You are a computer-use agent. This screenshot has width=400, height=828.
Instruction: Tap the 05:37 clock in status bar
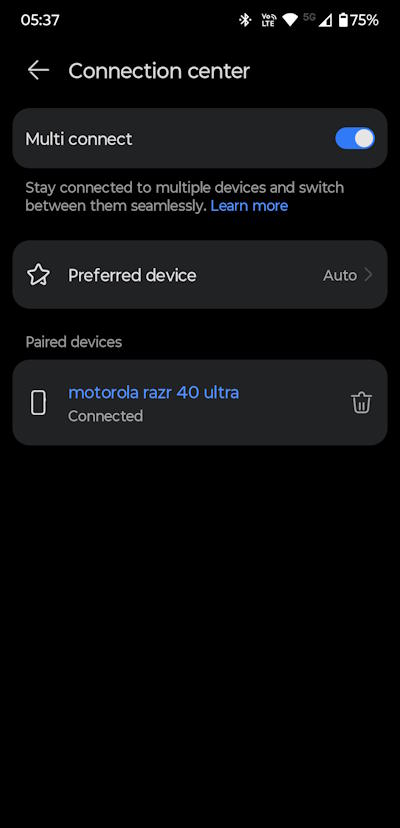40,20
